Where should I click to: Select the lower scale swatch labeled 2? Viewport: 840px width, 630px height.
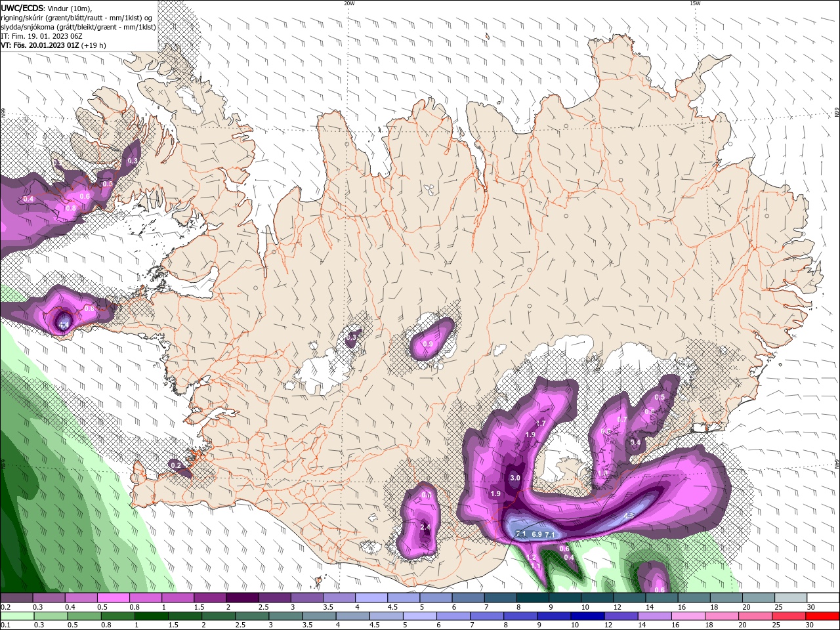click(219, 616)
